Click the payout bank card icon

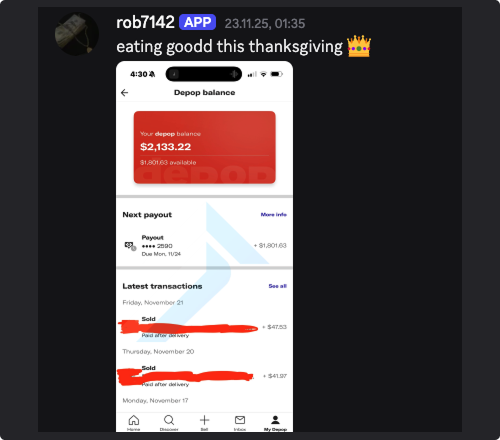click(x=130, y=246)
